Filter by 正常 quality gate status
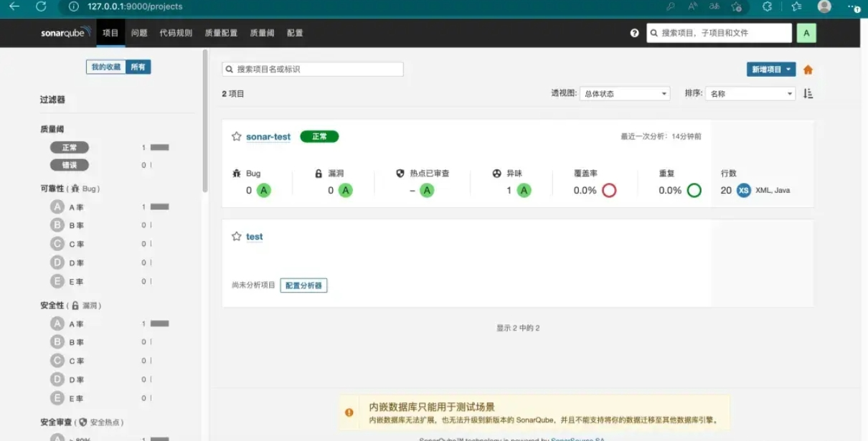 click(70, 147)
